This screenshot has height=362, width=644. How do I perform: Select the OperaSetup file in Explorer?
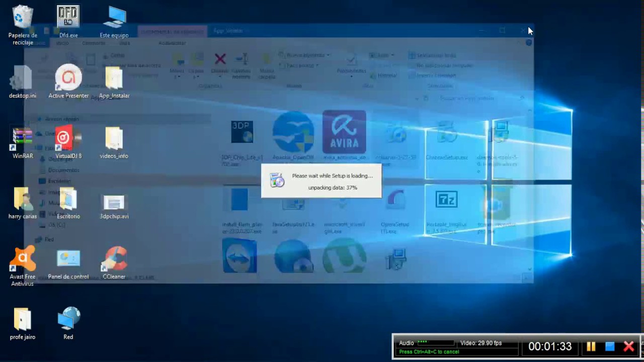(395, 211)
